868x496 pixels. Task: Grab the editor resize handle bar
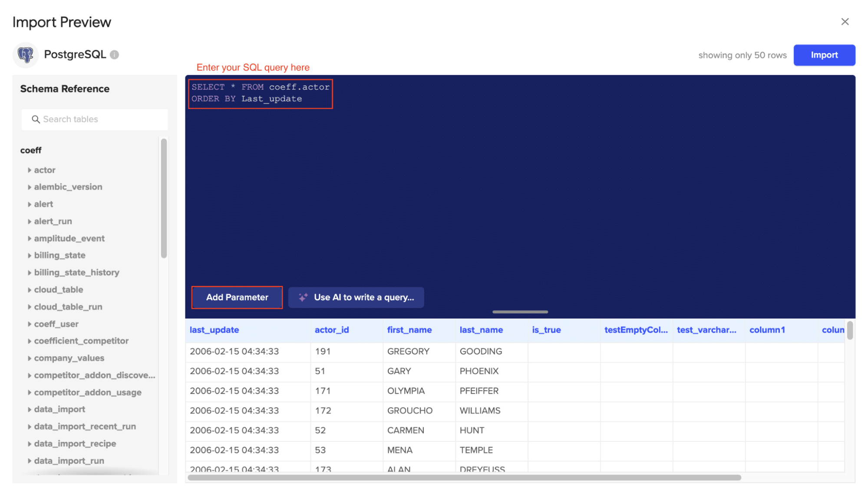click(520, 312)
